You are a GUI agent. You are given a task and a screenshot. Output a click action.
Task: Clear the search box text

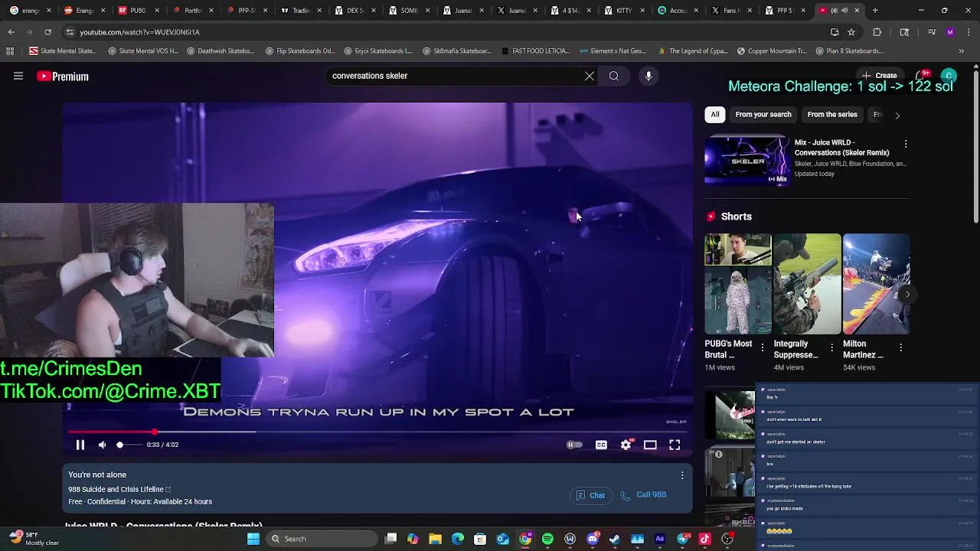coord(589,76)
